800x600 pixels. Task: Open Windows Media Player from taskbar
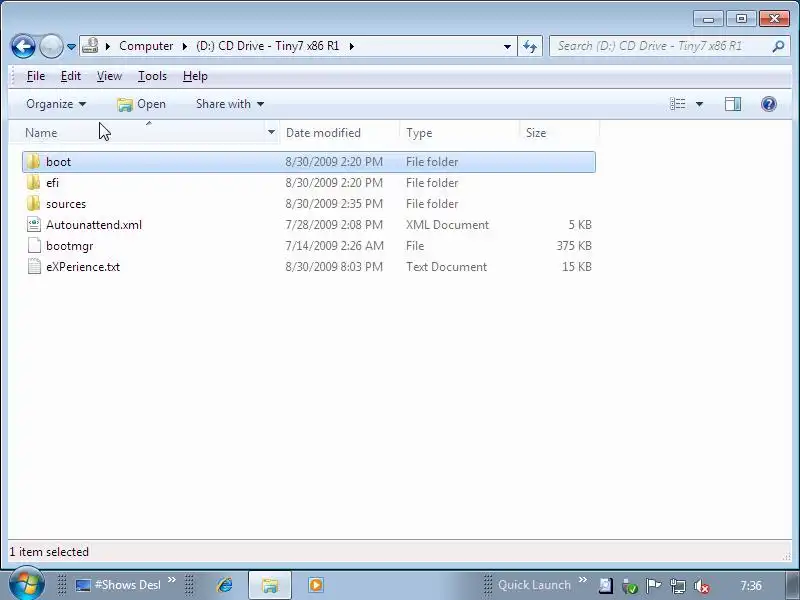tap(315, 585)
